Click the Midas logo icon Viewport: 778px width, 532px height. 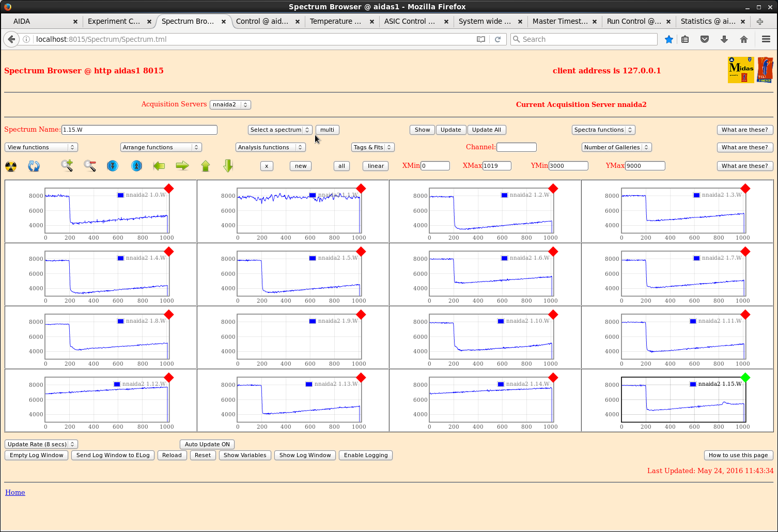[x=741, y=70]
